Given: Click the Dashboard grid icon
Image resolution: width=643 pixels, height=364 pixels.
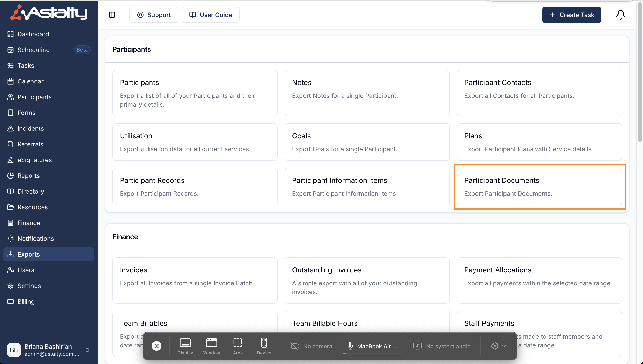Looking at the screenshot, I should click(10, 34).
